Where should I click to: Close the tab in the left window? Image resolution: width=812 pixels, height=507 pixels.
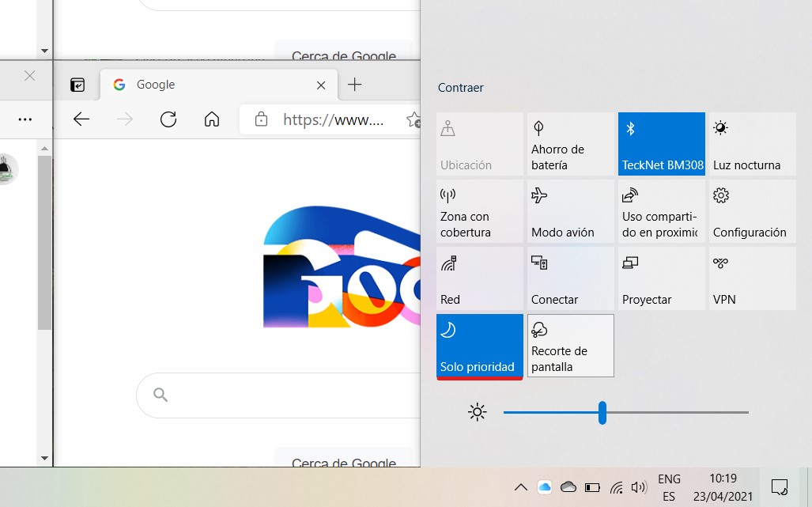(29, 76)
